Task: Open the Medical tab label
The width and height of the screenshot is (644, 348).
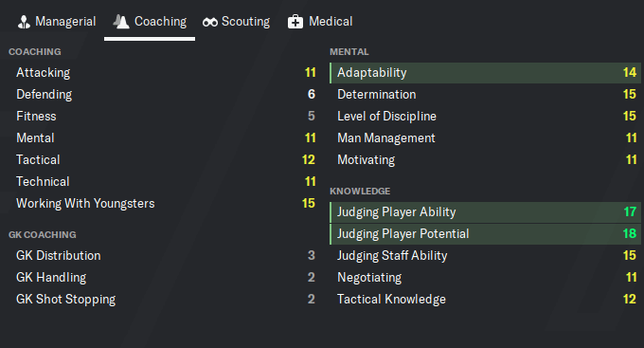Action: coord(331,22)
